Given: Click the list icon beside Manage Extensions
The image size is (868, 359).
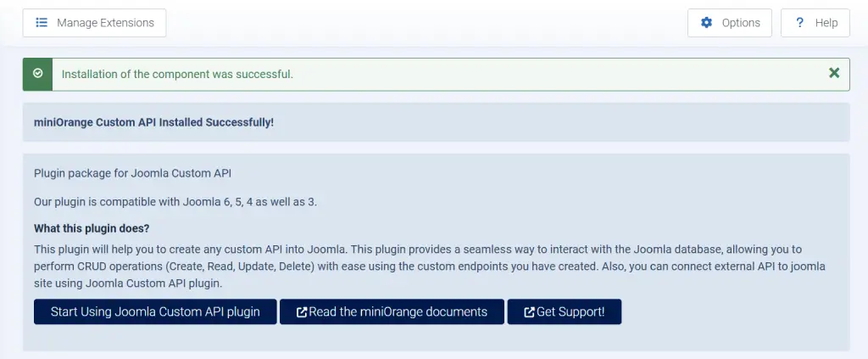Looking at the screenshot, I should pyautogui.click(x=42, y=23).
